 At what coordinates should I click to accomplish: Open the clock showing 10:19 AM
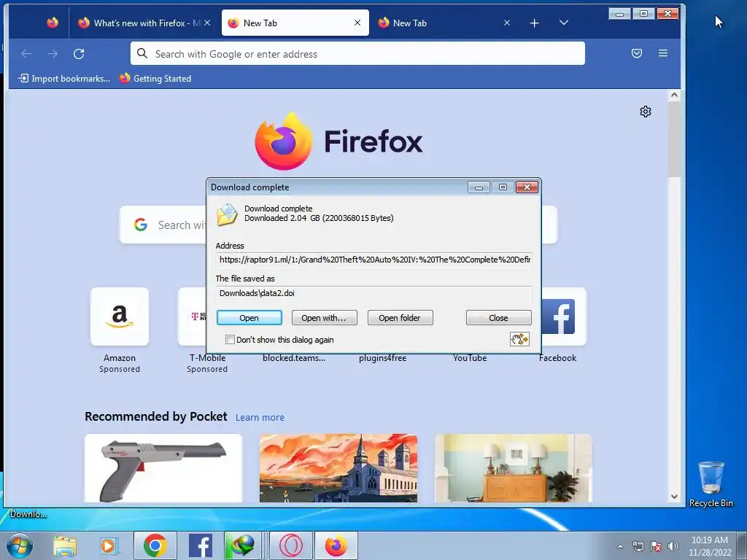[x=709, y=546]
